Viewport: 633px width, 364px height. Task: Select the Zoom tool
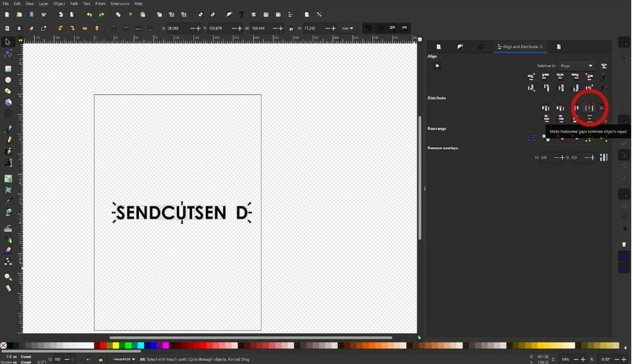point(7,275)
